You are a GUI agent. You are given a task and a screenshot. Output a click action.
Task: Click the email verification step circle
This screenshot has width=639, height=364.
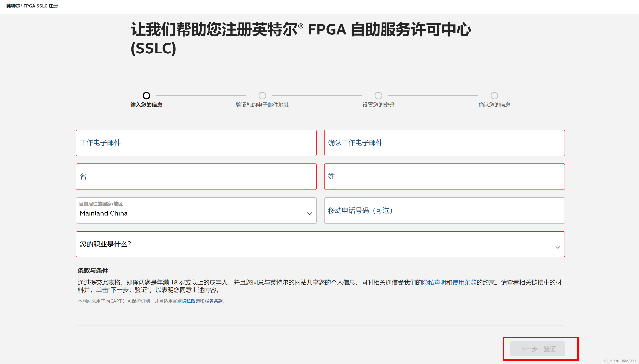point(262,95)
